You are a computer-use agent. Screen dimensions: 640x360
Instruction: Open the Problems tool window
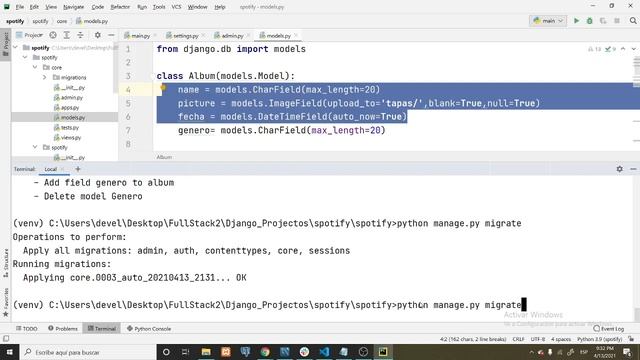coord(63,329)
